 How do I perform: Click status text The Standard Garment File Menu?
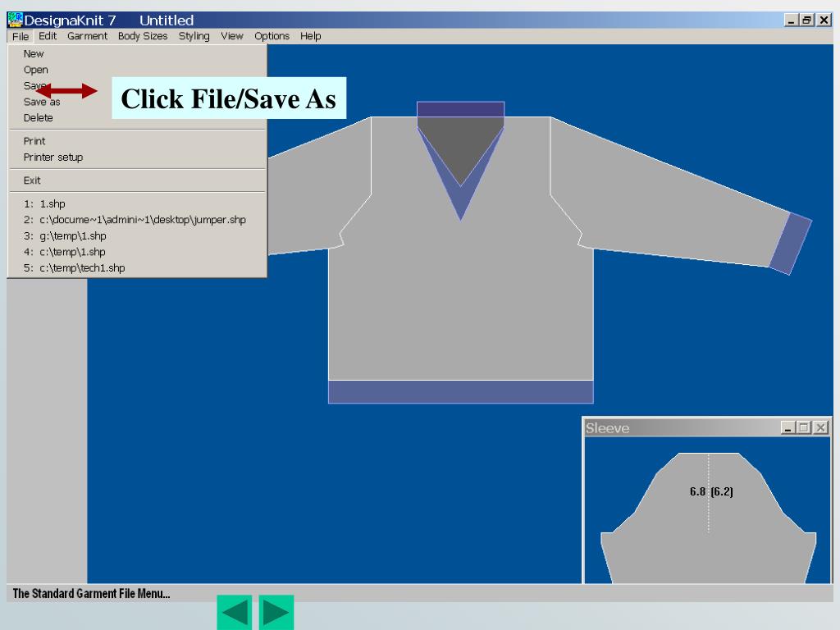pos(91,594)
